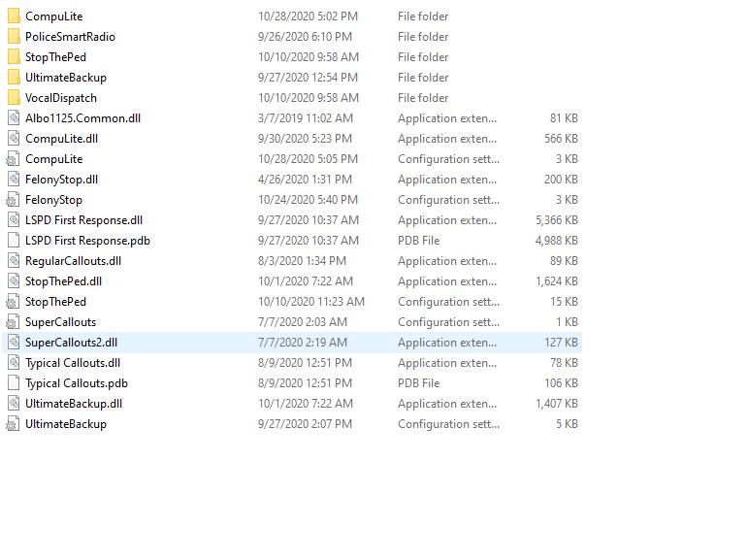Select the SuperCallouts2.dll file name
749x560 pixels.
(71, 343)
